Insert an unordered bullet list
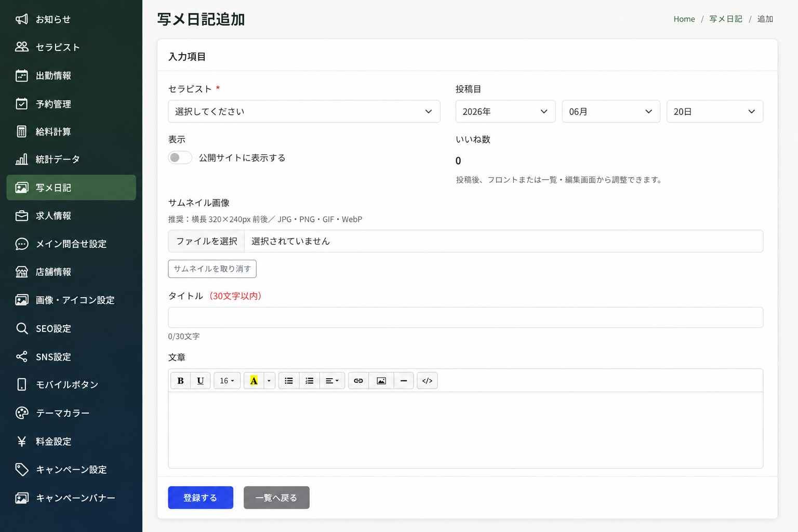The height and width of the screenshot is (532, 798). (x=289, y=381)
